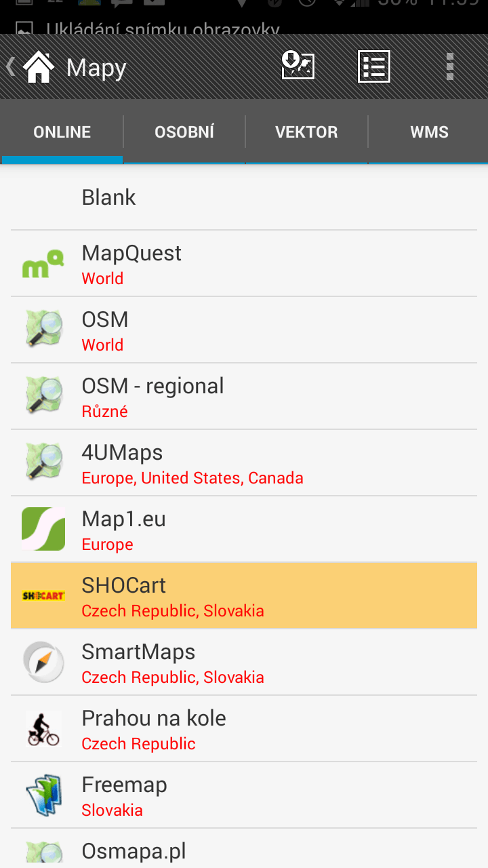This screenshot has width=488, height=868.
Task: Select 4UMaps map source
Action: (244, 463)
